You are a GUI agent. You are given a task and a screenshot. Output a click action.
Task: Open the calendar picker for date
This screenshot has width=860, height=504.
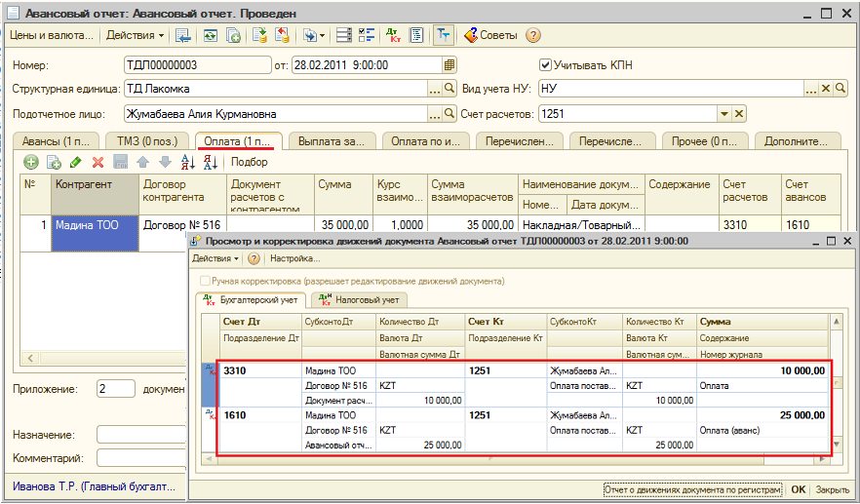pos(450,65)
